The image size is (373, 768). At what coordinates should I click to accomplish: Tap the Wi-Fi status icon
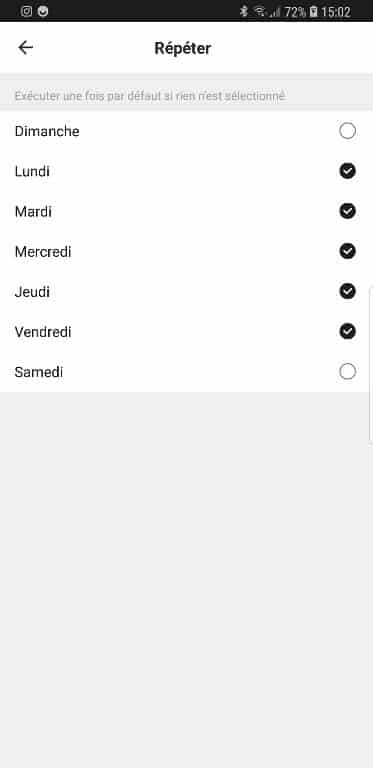(259, 11)
